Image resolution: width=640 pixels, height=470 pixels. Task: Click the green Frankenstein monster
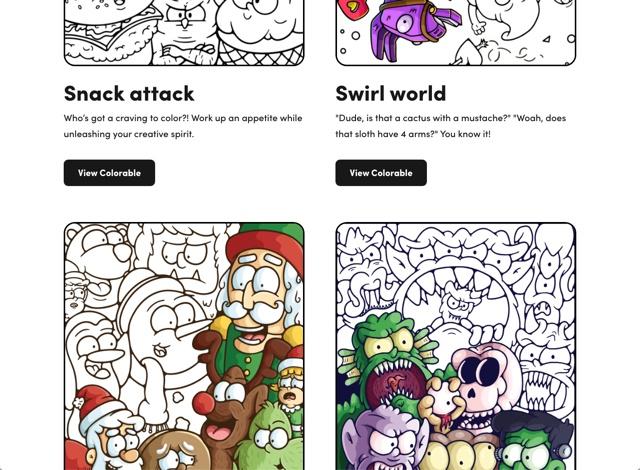coord(535,443)
